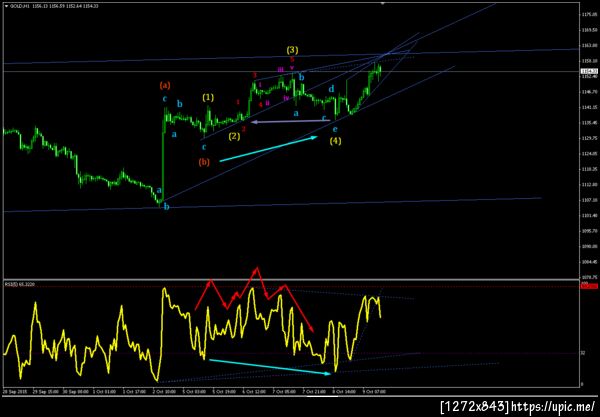Select the yellow (1) wave label

coord(208,98)
